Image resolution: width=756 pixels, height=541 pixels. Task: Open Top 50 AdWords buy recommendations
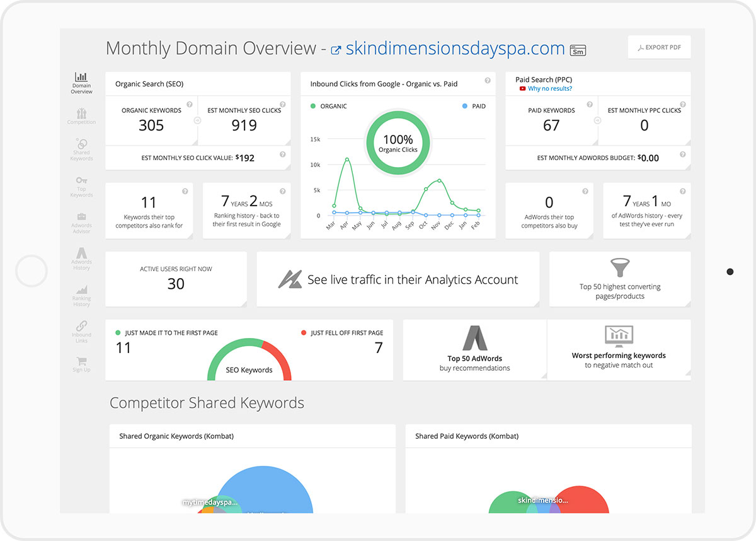[475, 350]
